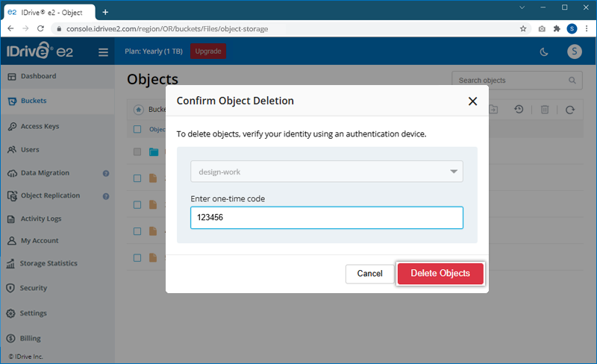Toggle the hamburger sidebar menu icon
The width and height of the screenshot is (597, 364).
(104, 52)
